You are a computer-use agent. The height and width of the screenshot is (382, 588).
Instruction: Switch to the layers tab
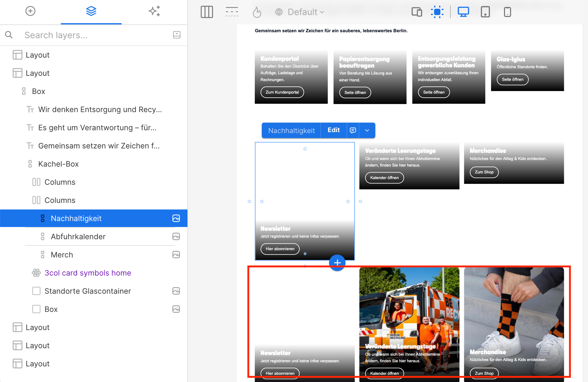[91, 11]
